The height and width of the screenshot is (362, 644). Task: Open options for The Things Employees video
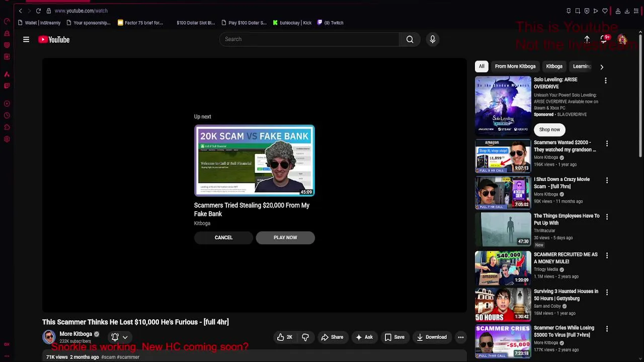click(x=607, y=217)
